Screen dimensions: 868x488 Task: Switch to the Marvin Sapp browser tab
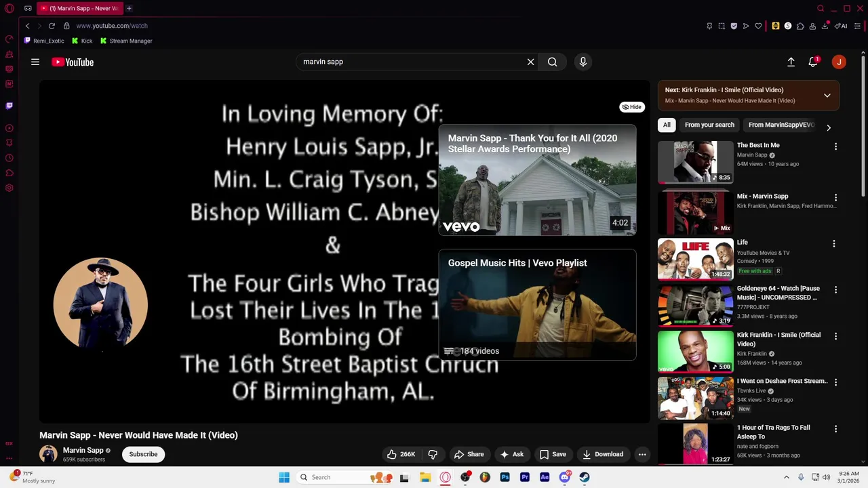pyautogui.click(x=79, y=8)
